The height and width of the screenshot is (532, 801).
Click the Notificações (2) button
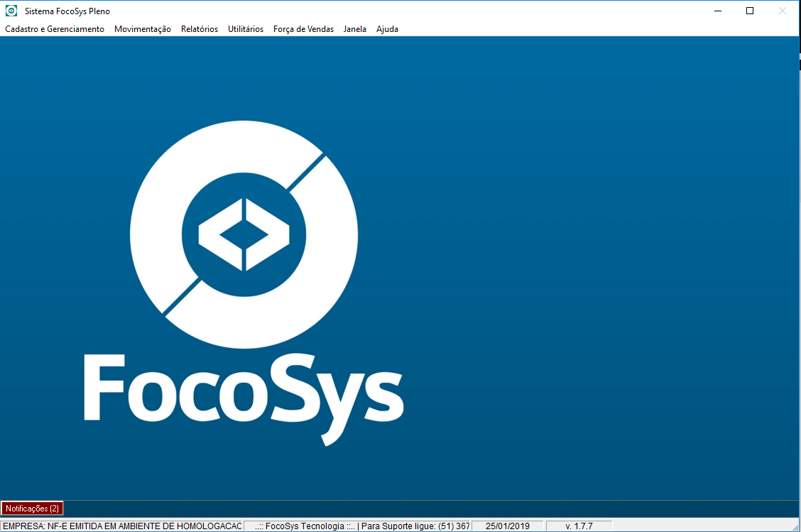pos(32,509)
